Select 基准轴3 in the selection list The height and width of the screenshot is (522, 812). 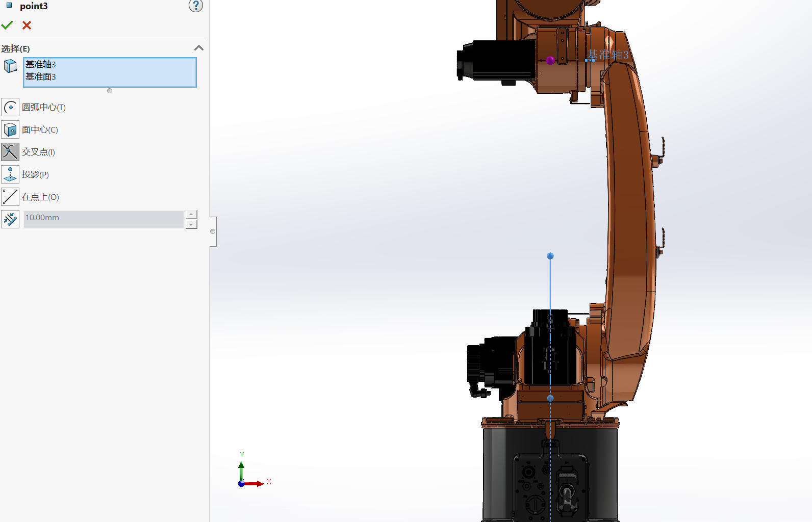coord(41,64)
